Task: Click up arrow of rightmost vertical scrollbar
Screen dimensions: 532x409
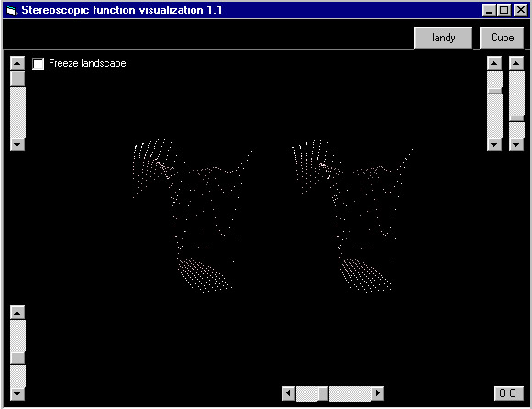Action: [x=516, y=63]
